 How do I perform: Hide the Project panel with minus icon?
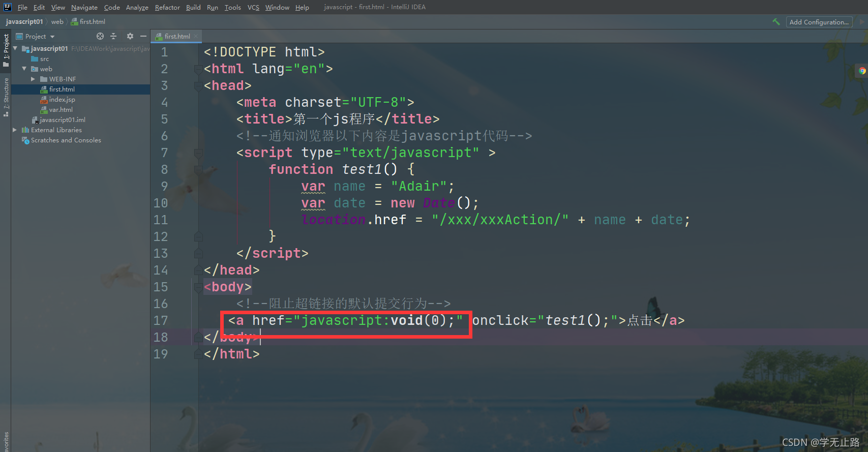click(x=143, y=36)
